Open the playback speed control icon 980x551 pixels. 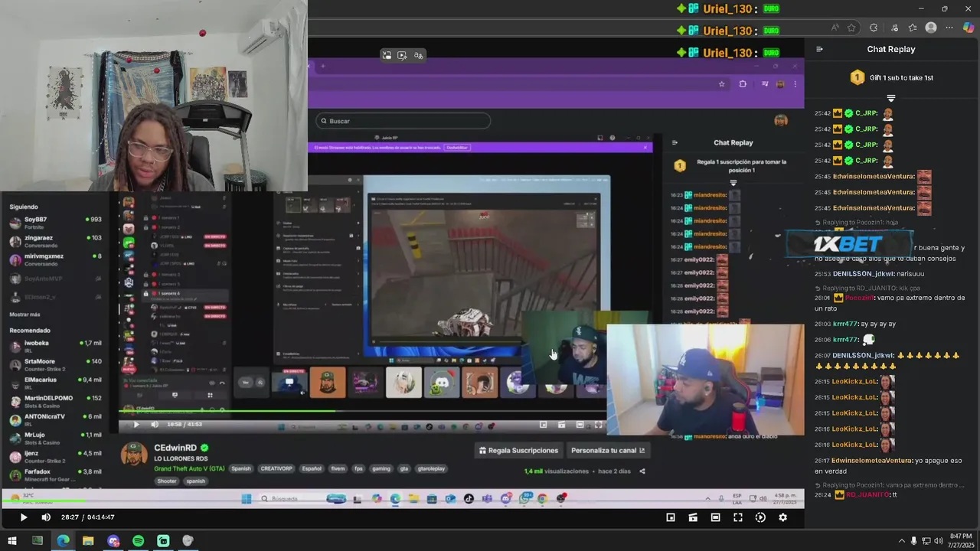coord(760,517)
